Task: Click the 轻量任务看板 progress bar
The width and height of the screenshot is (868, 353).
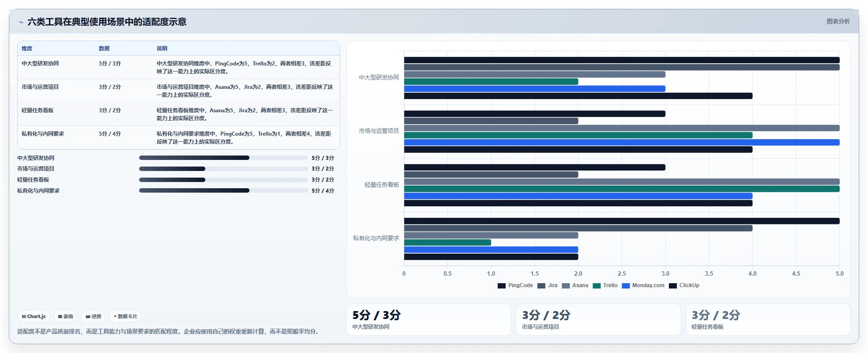Action: click(x=223, y=180)
